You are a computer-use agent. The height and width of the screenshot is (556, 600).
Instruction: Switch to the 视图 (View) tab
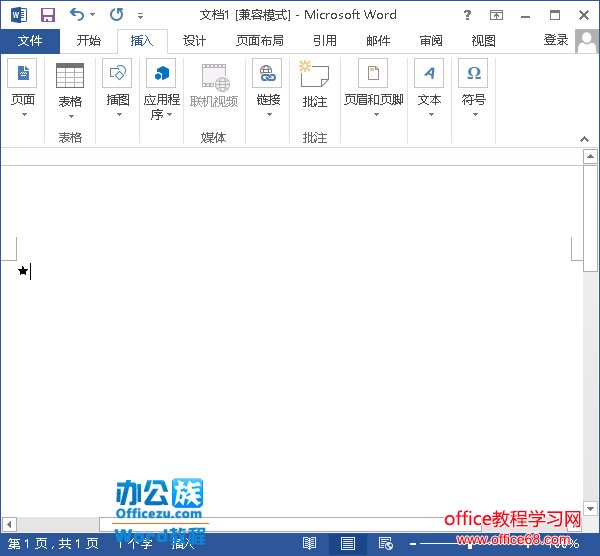(x=484, y=41)
